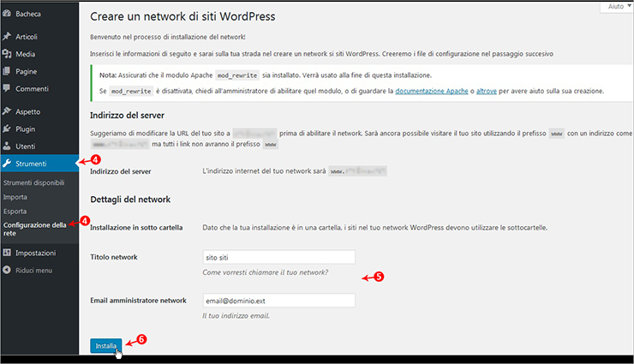Click the Bacheca dashboard icon
This screenshot has width=634, height=364.
[7, 14]
